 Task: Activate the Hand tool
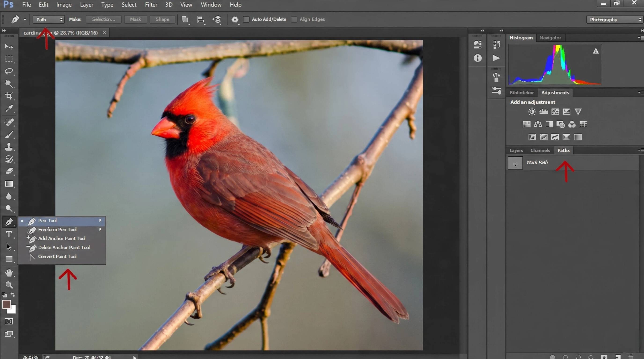[x=9, y=273]
